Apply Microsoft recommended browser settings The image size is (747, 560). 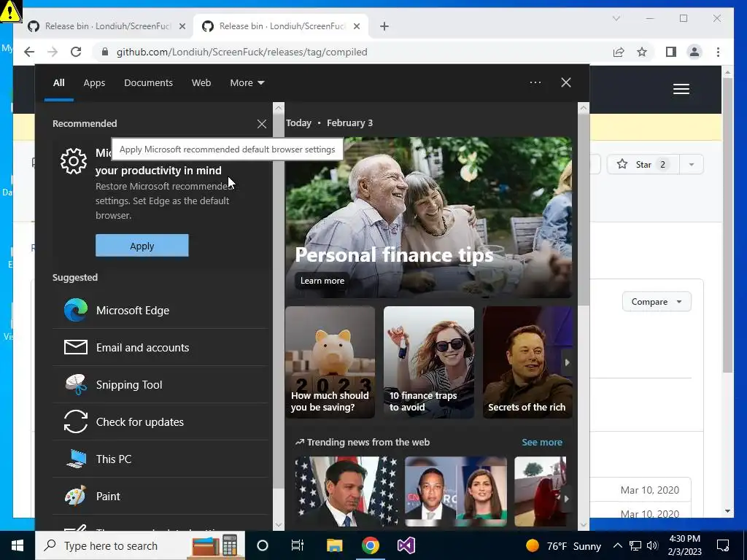(x=142, y=246)
